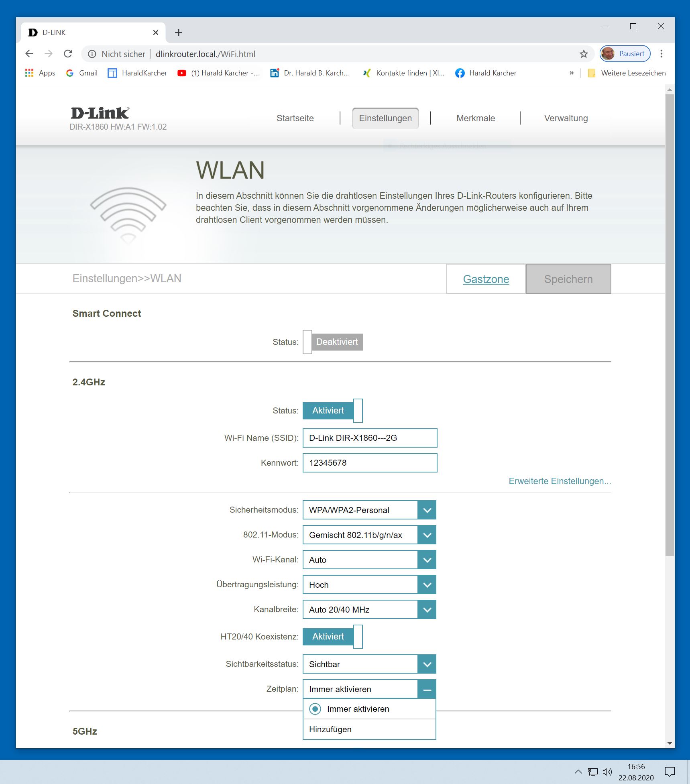Open the YouTube Harald Karcher bookmark

(x=218, y=73)
